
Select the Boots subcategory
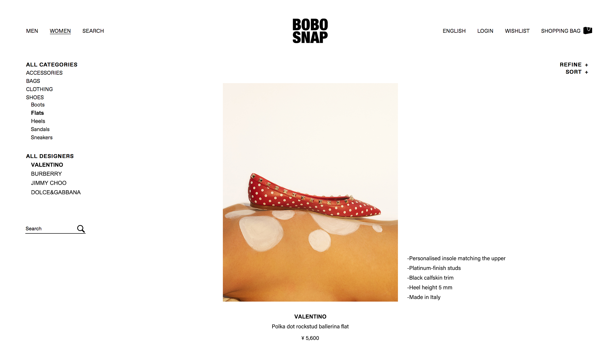tap(38, 105)
